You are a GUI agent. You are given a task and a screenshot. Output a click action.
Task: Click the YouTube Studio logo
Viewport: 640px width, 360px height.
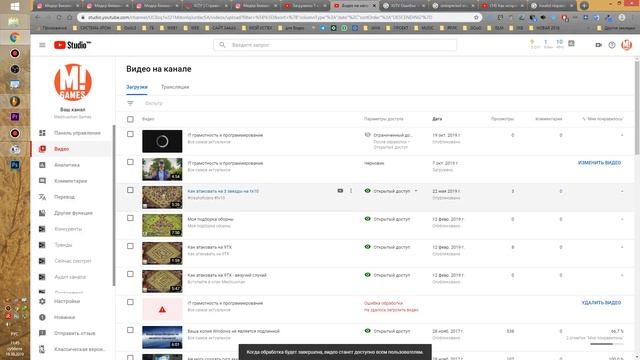(x=72, y=45)
